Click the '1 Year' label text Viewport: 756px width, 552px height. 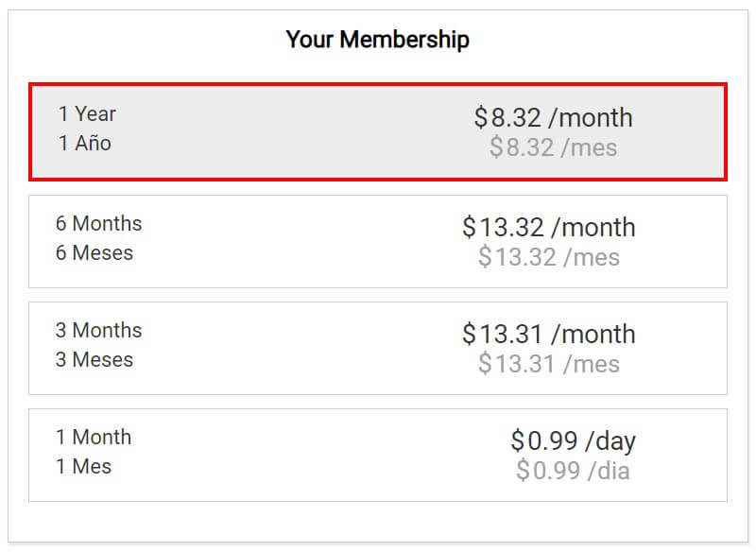[x=87, y=114]
